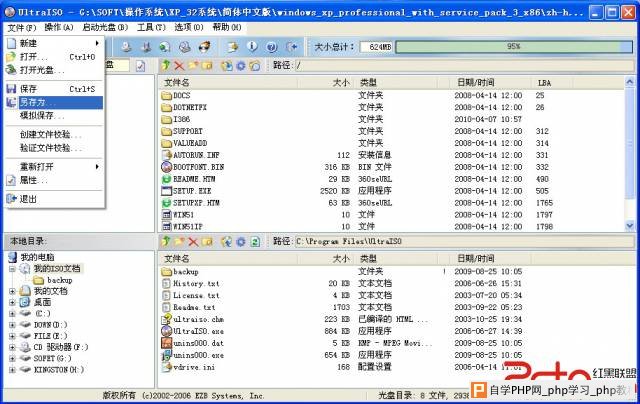Open the 操作(A) menu

[x=59, y=27]
